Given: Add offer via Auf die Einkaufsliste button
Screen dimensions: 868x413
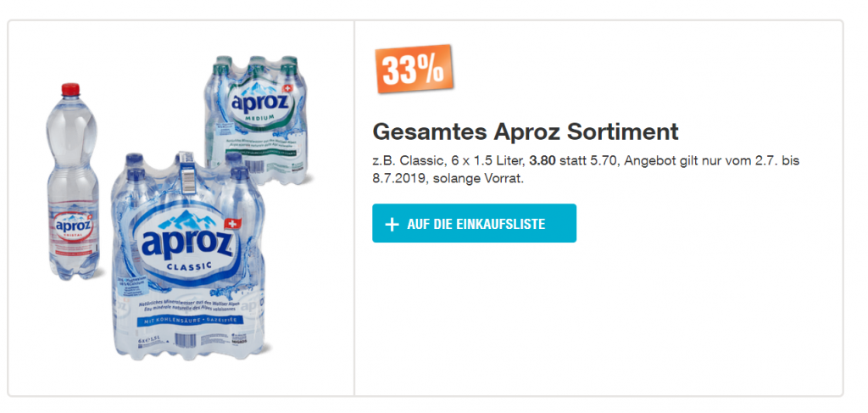Looking at the screenshot, I should point(474,223).
